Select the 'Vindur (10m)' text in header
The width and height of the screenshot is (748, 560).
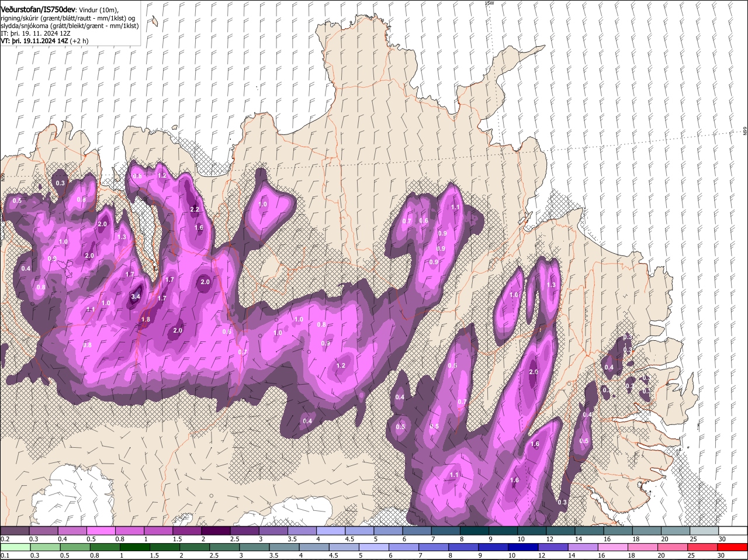98,9
